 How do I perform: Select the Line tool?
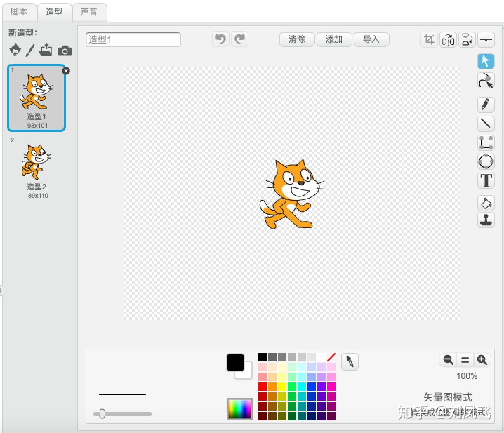pos(486,124)
